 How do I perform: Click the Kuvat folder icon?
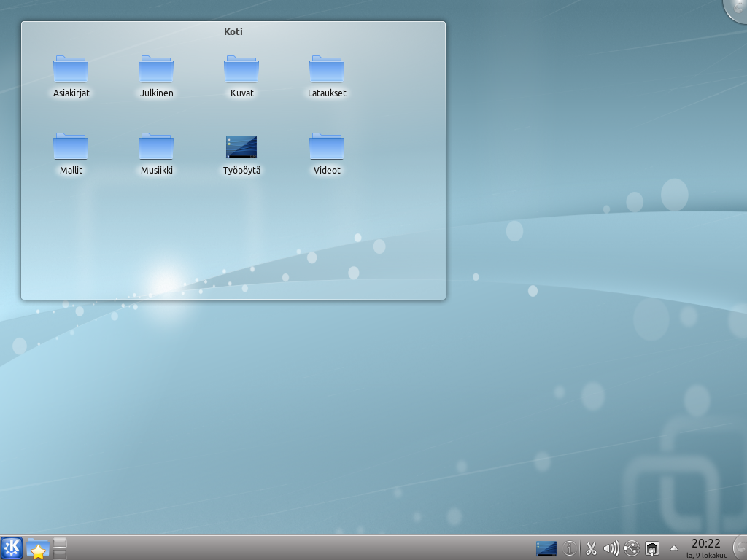[x=241, y=69]
